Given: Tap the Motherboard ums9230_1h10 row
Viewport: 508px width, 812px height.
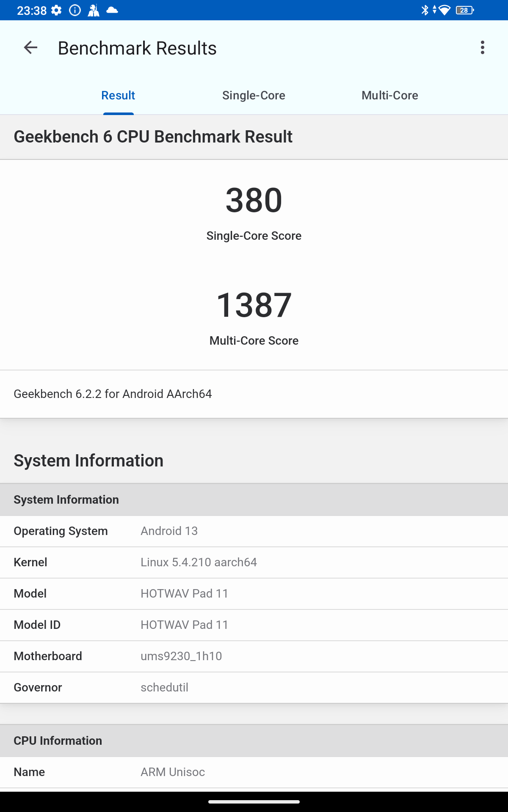Looking at the screenshot, I should [x=254, y=656].
